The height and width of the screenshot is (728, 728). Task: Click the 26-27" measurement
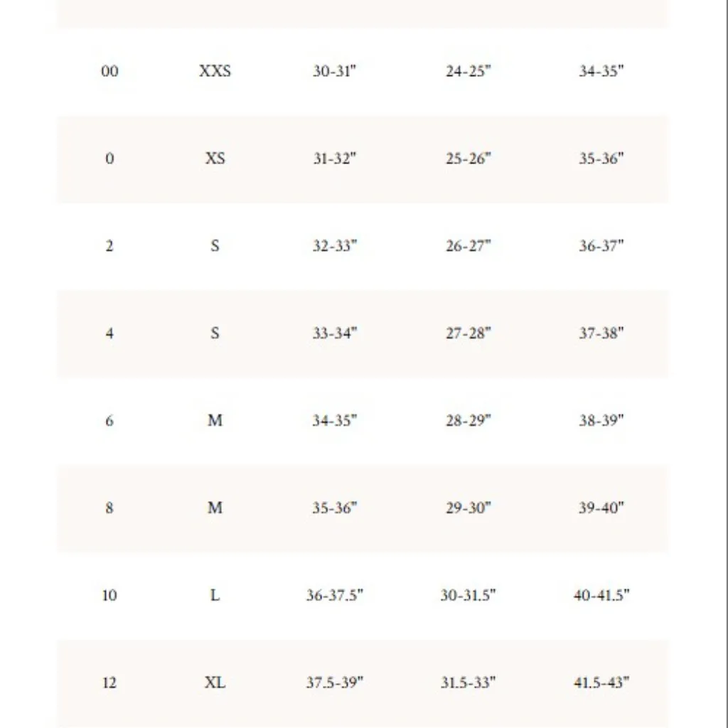coord(469,246)
